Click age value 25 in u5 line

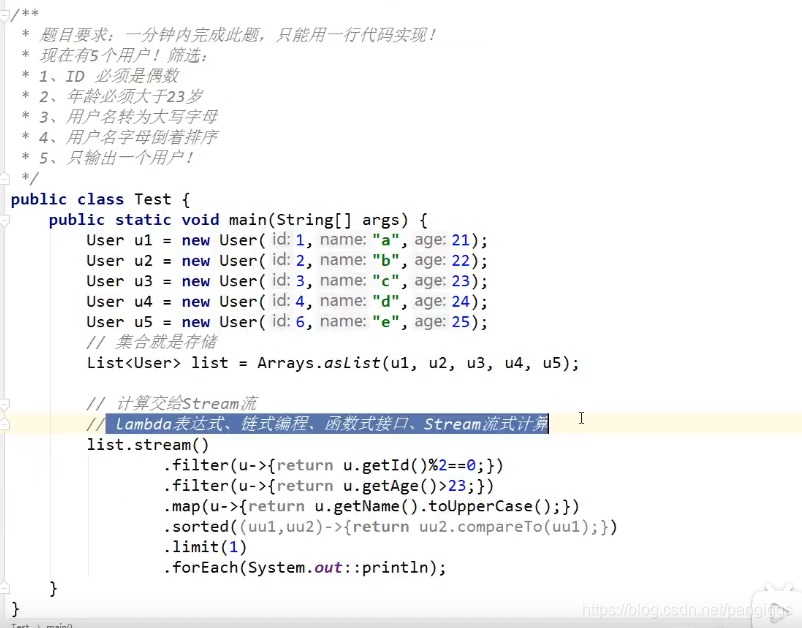(460, 322)
